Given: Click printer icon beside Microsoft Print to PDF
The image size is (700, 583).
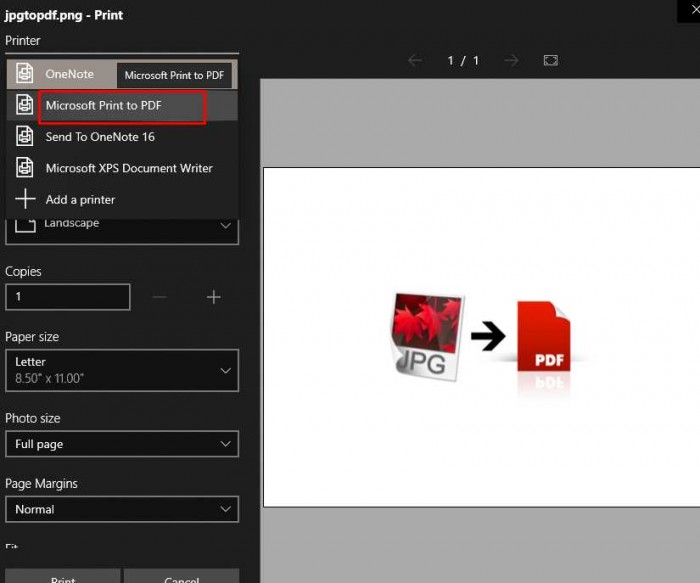Looking at the screenshot, I should pyautogui.click(x=25, y=104).
